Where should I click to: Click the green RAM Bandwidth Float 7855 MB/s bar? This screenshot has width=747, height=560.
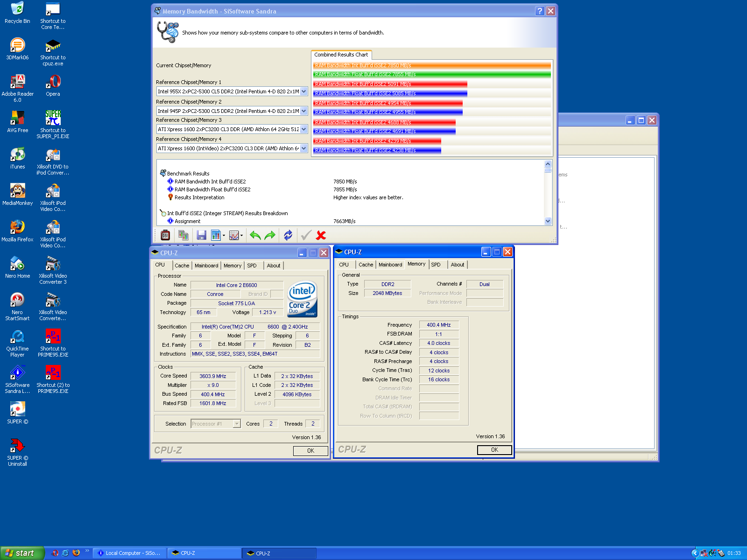point(432,74)
